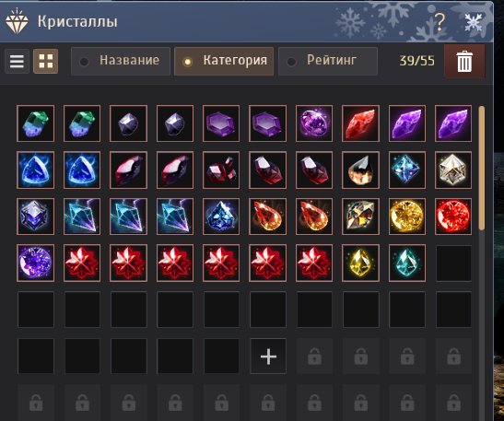The height and width of the screenshot is (421, 504).
Task: Click the snowflake icon in header
Action: (474, 22)
